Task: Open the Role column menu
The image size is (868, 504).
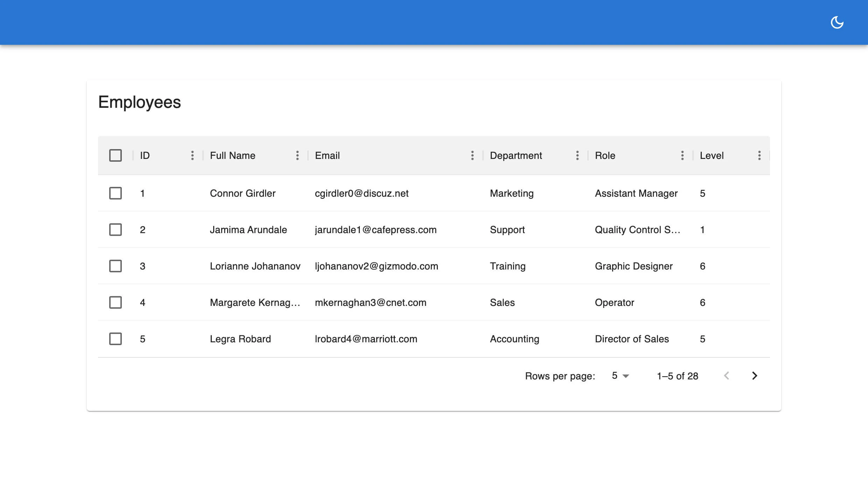Action: click(682, 155)
